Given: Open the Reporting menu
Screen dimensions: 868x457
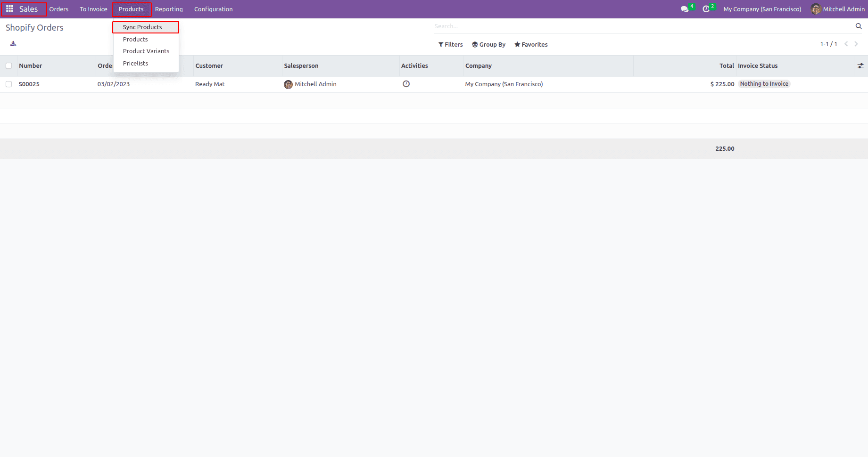Looking at the screenshot, I should point(169,9).
